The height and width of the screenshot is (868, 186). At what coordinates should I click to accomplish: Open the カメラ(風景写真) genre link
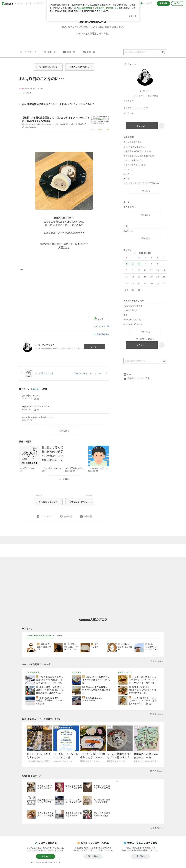click(33, 672)
